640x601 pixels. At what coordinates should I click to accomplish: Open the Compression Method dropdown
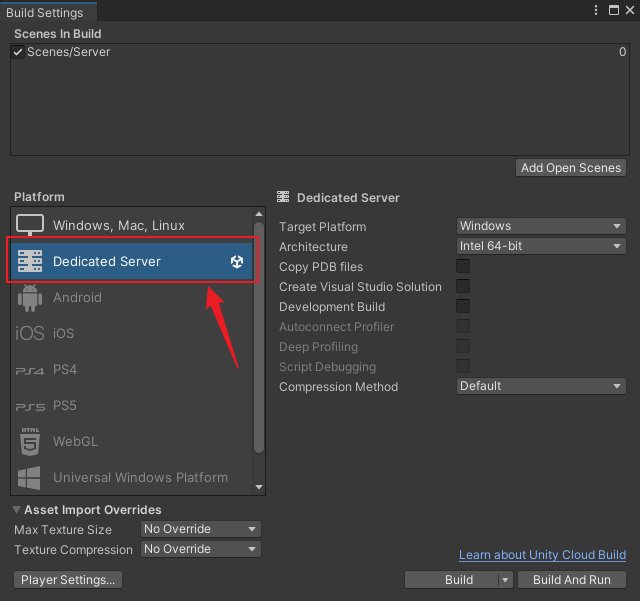point(541,386)
